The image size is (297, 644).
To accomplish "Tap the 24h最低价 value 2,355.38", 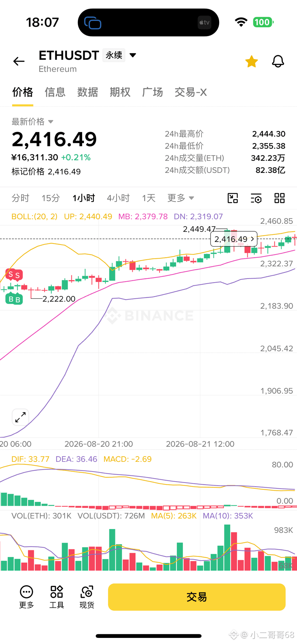I will tap(269, 146).
